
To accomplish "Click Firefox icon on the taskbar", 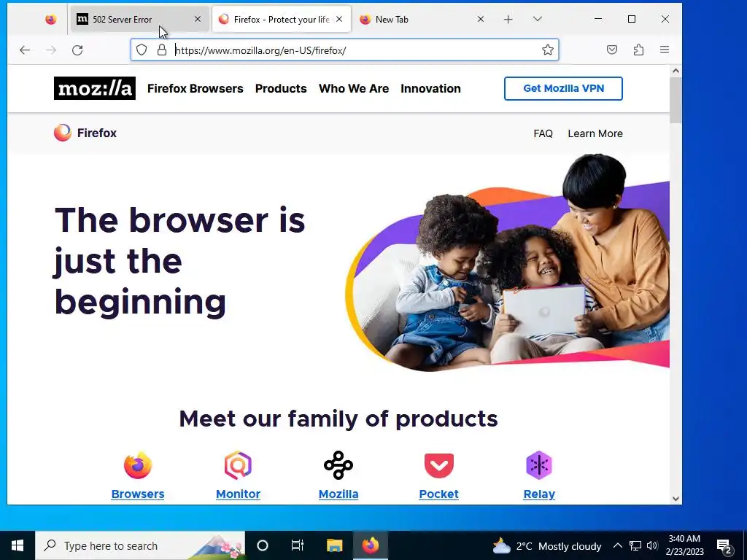I will [370, 545].
